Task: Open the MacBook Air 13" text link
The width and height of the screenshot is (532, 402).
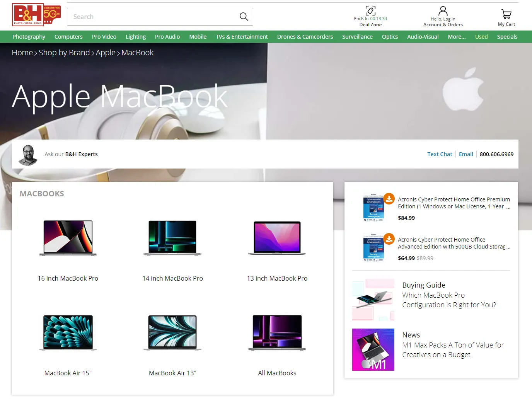Action: (172, 373)
